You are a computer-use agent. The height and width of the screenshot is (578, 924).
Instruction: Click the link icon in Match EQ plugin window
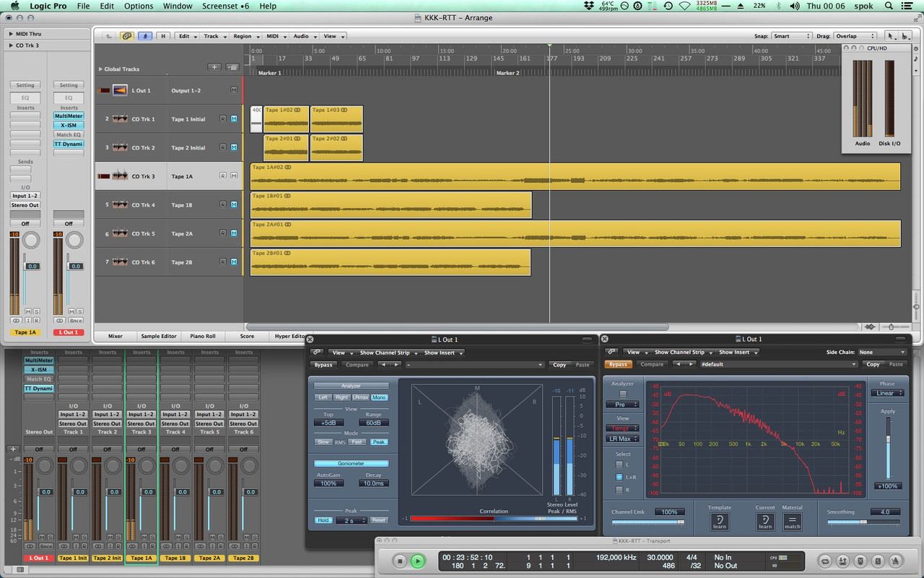coord(611,352)
